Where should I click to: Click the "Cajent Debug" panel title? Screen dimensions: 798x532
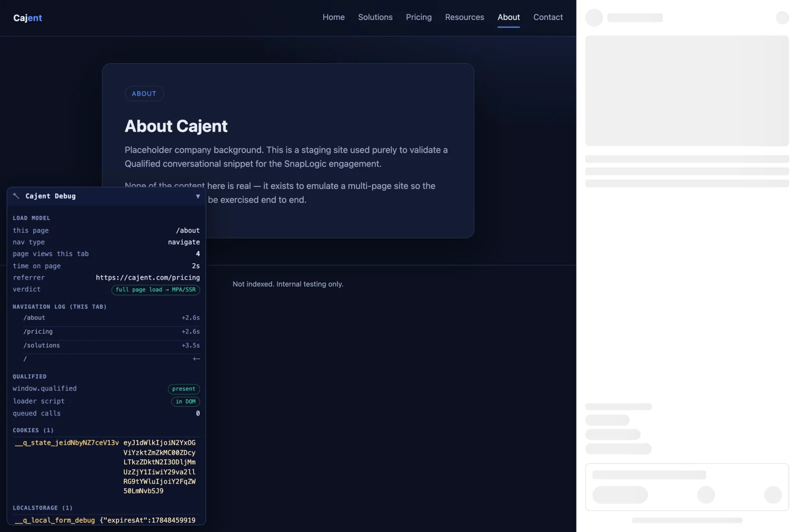(50, 196)
